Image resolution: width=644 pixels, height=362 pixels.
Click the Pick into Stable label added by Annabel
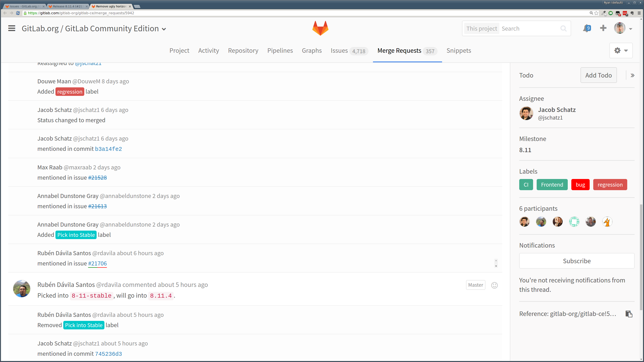76,235
